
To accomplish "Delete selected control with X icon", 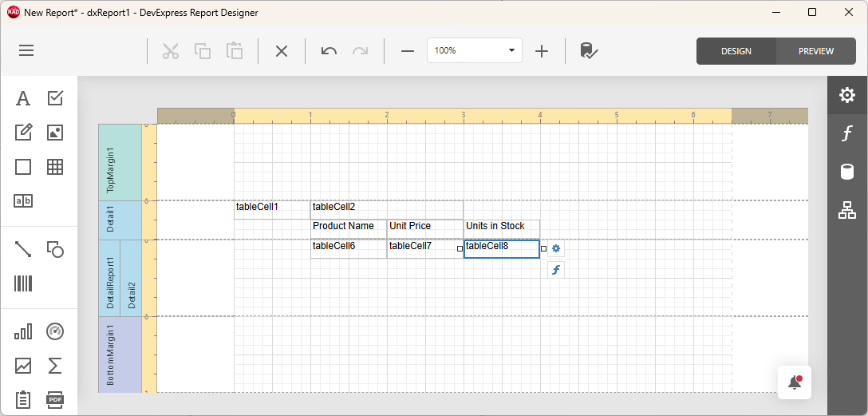I will click(282, 51).
